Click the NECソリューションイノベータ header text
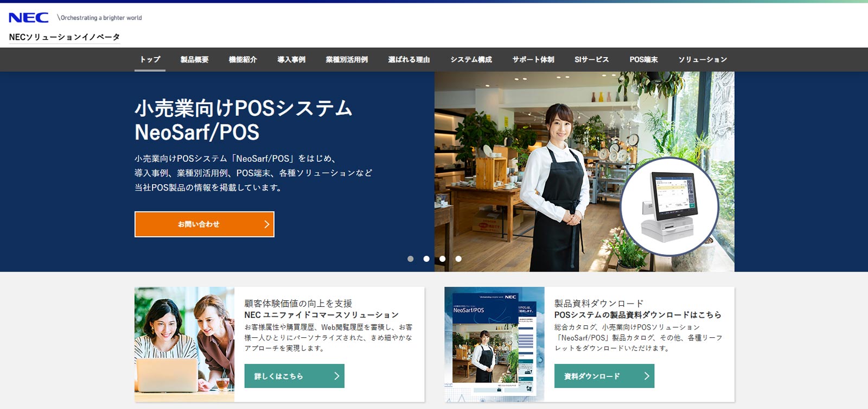 click(x=65, y=37)
